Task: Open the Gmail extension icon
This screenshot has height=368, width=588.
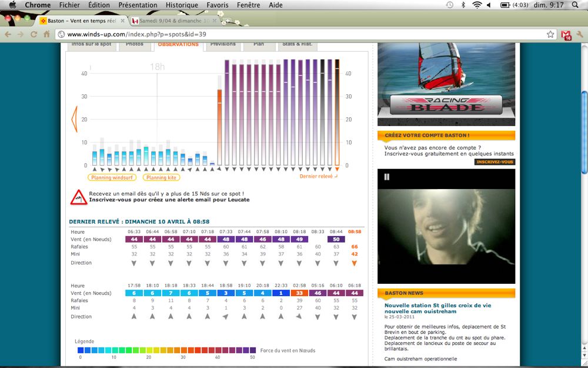Action: click(566, 34)
